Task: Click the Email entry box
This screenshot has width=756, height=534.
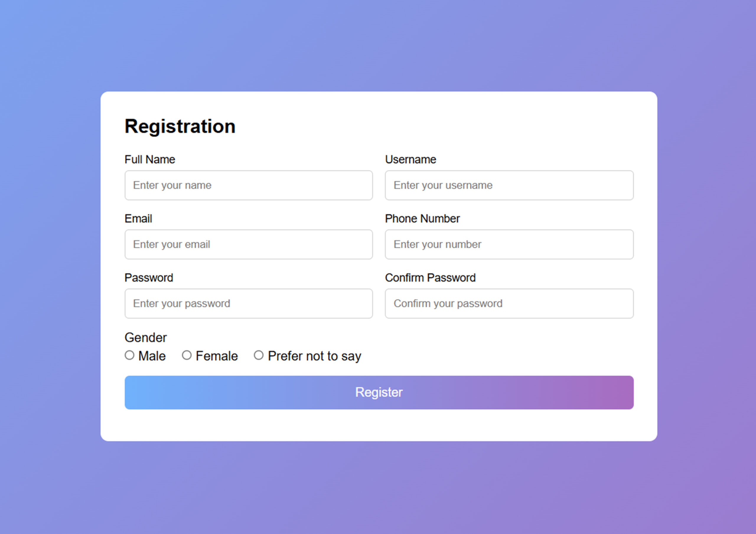Action: coord(248,245)
